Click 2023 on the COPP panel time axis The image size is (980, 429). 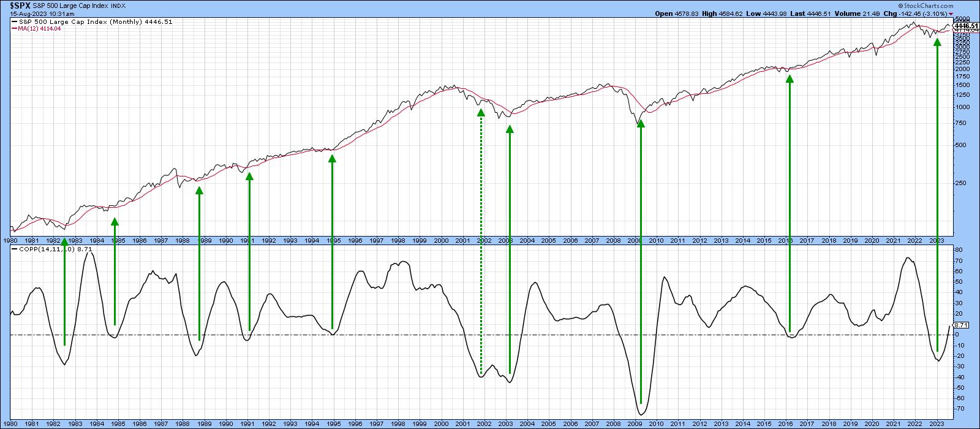(x=937, y=423)
